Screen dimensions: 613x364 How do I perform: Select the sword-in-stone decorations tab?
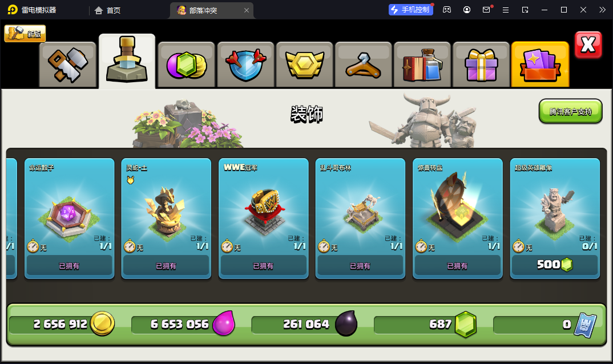(x=127, y=62)
